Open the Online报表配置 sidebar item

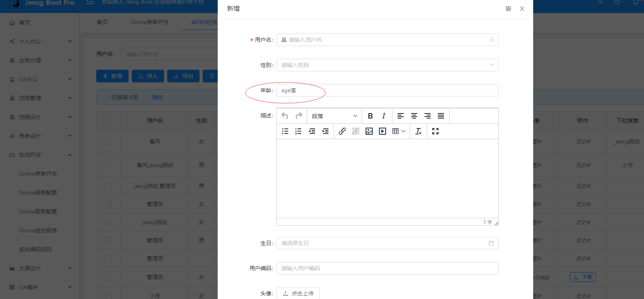[x=38, y=193]
